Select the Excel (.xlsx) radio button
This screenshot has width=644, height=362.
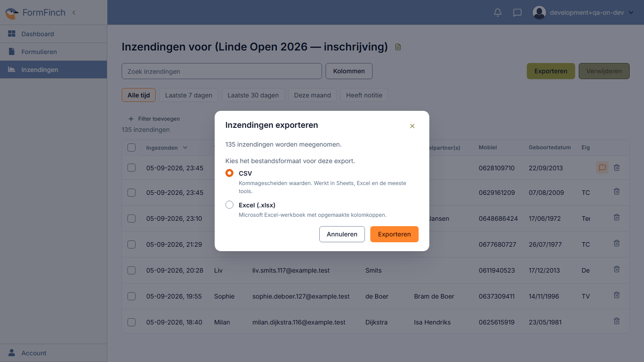click(229, 205)
